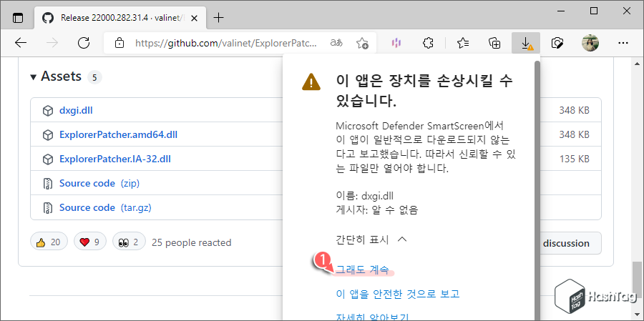The image size is (644, 321).
Task: Open the tab actions menu icon
Action: [18, 18]
